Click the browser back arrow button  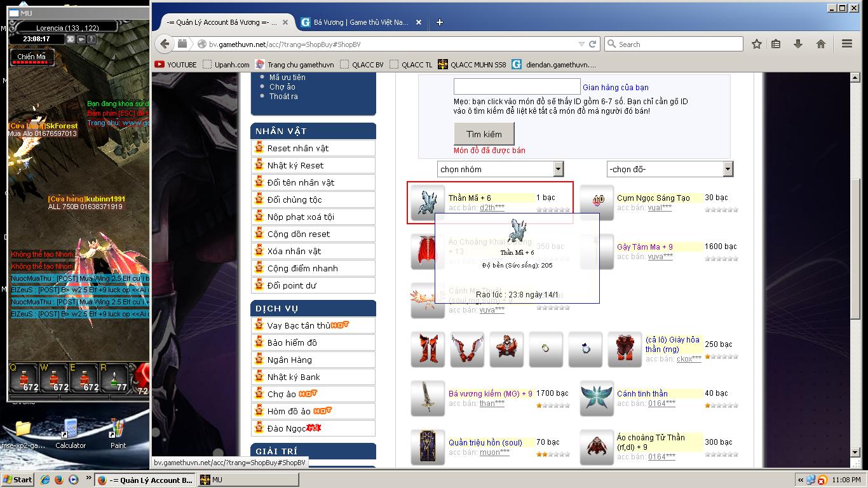coord(165,44)
